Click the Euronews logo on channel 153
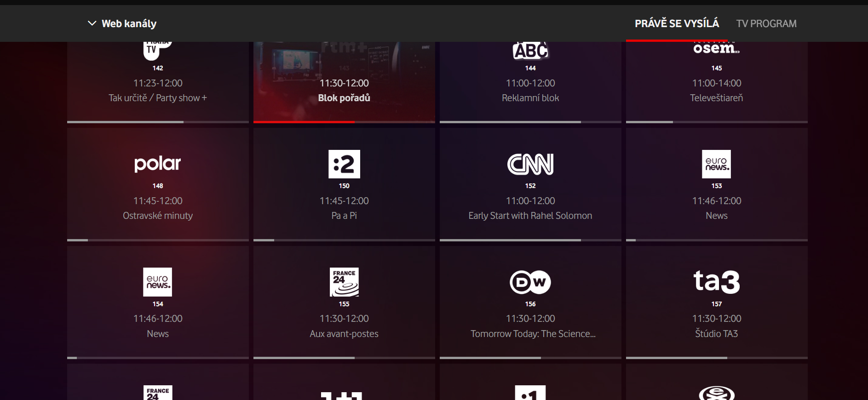Viewport: 868px width, 400px height. (716, 164)
